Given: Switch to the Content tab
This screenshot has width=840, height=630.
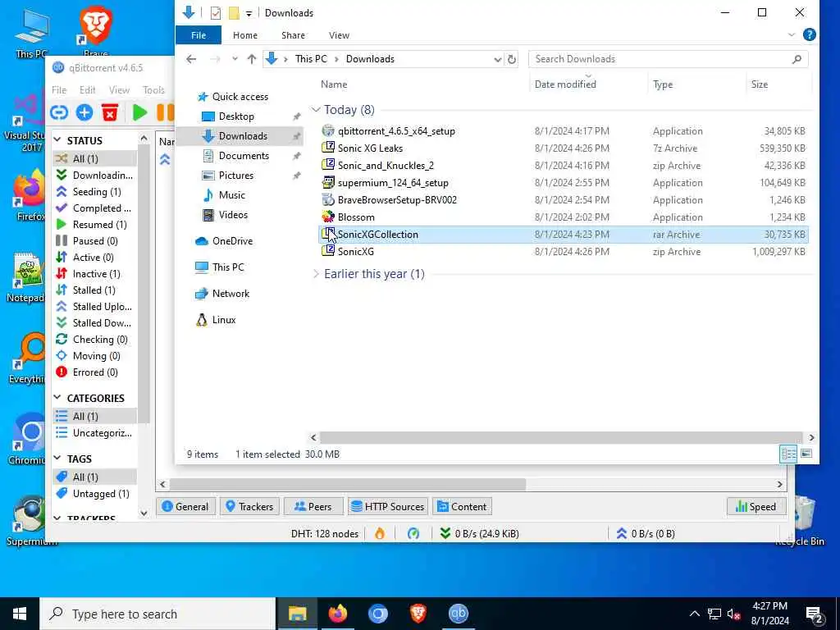Looking at the screenshot, I should pyautogui.click(x=462, y=507).
